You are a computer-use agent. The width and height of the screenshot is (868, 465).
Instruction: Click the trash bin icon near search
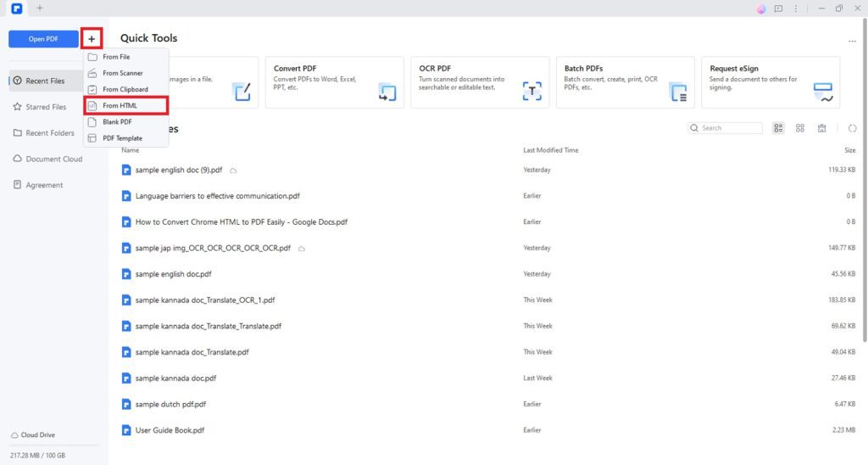tap(821, 128)
